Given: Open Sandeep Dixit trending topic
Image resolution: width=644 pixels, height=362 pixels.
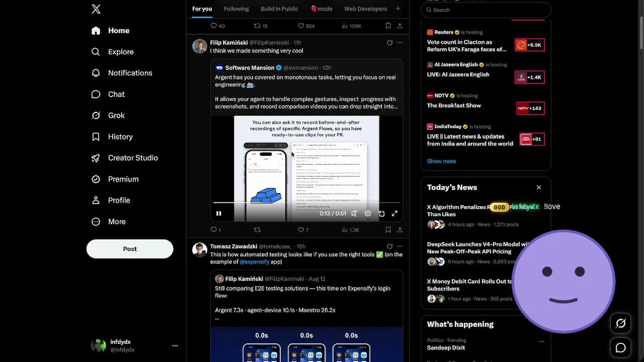Looking at the screenshot, I should coord(446,348).
